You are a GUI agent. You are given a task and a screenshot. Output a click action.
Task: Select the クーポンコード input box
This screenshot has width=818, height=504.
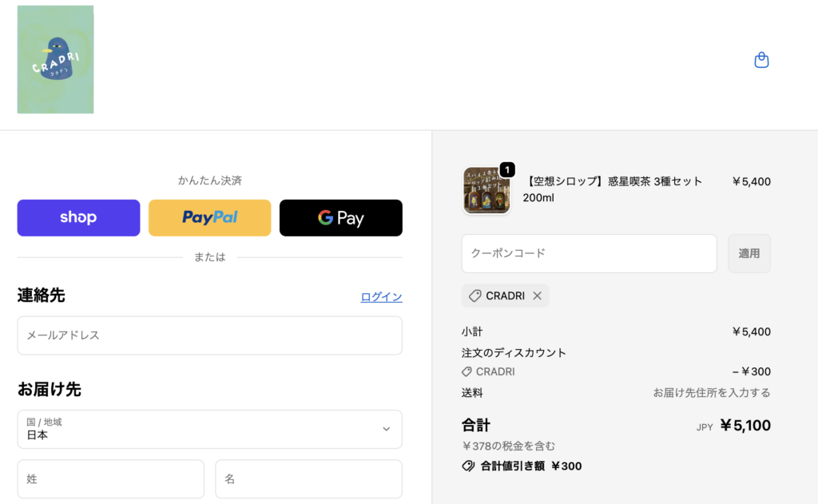(589, 253)
